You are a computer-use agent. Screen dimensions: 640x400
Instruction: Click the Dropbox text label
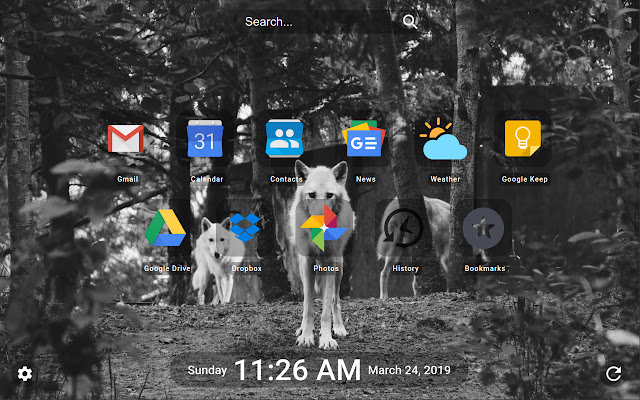point(247,269)
